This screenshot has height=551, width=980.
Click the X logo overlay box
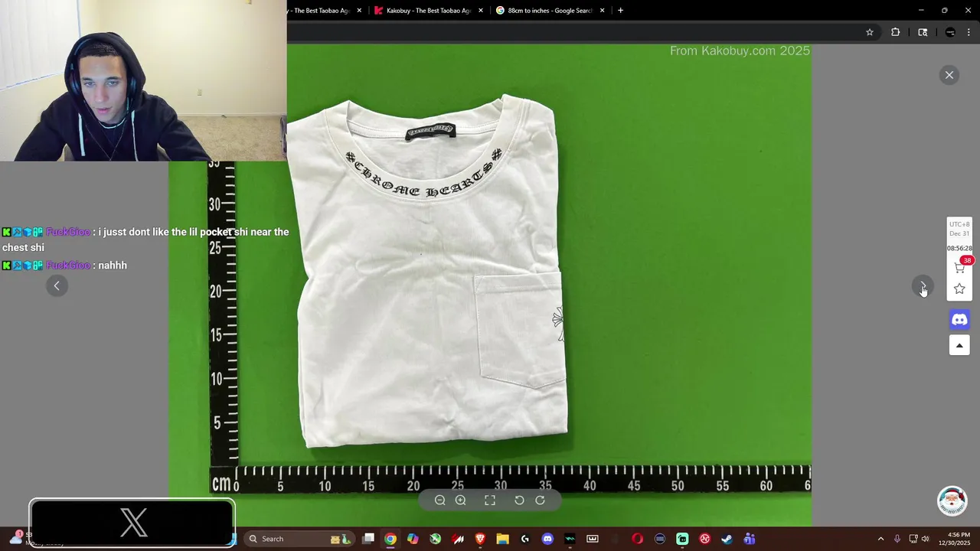(x=132, y=523)
